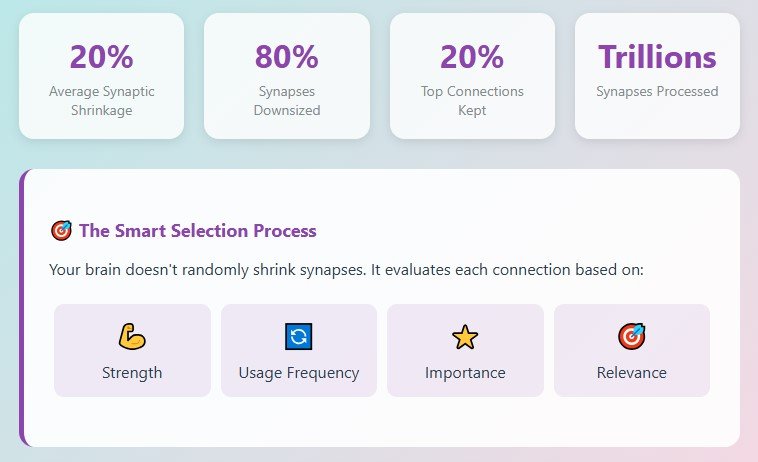Click the Average Synaptic Shrinkage stat card
Viewport: 758px width, 462px height.
point(102,76)
